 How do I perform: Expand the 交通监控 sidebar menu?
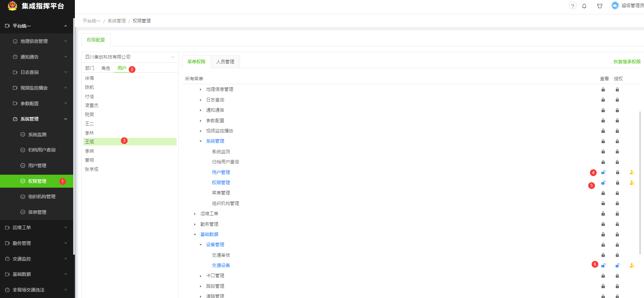[x=65, y=259]
